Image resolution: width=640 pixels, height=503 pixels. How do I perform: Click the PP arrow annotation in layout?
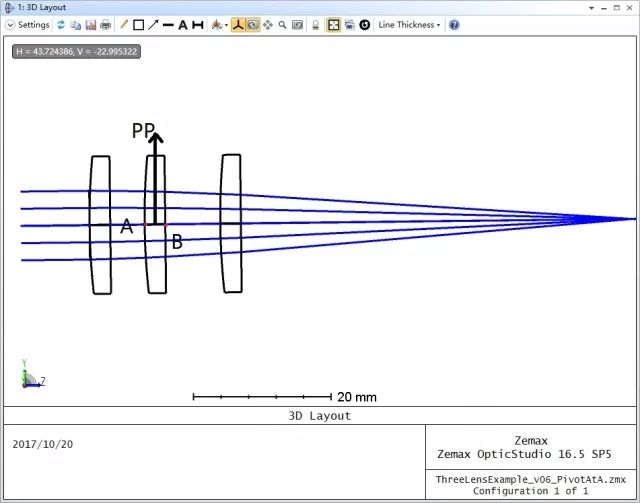tap(156, 160)
